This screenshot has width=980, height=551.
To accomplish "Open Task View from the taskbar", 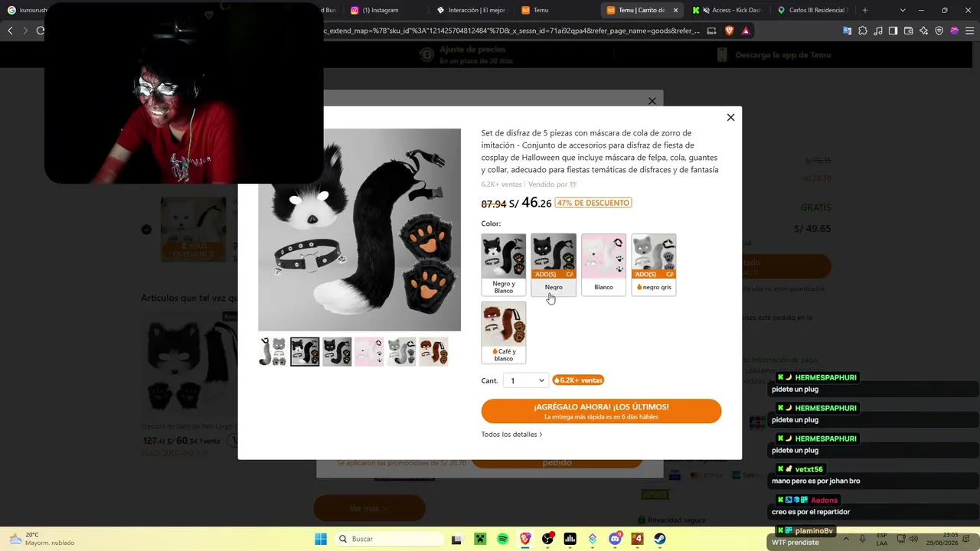I will pyautogui.click(x=457, y=539).
